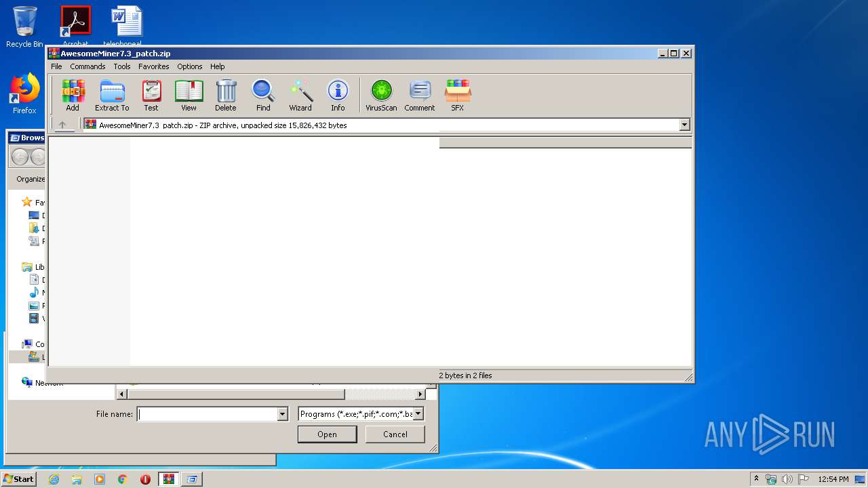Launch Firefox from the desktop
This screenshot has height=488, width=868.
24,94
